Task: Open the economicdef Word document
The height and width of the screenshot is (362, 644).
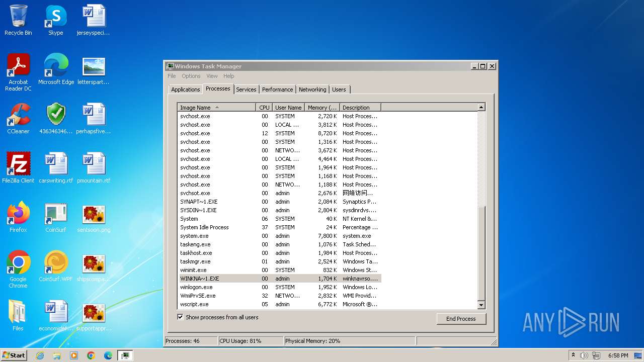Action: point(56,316)
